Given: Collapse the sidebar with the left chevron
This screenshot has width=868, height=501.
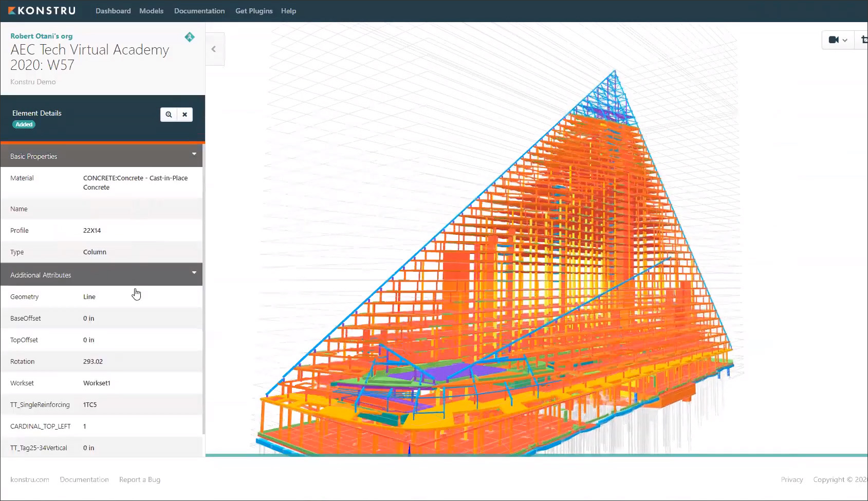Looking at the screenshot, I should coord(214,49).
